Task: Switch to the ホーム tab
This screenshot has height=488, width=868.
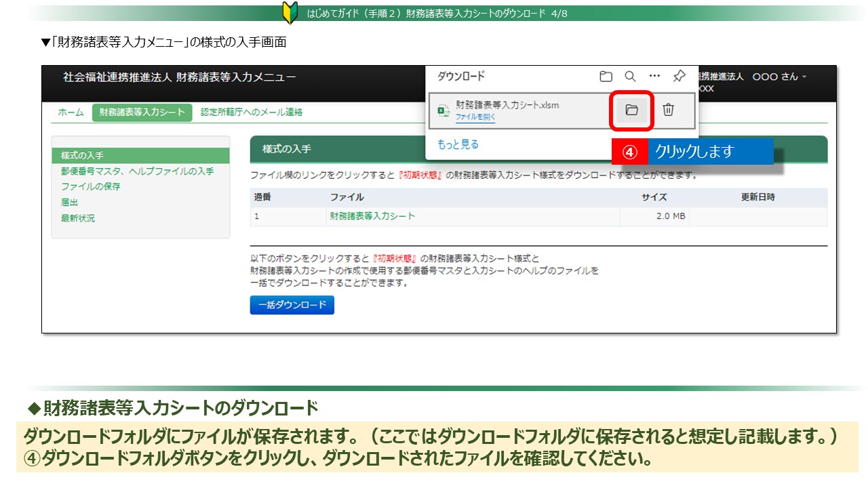Action: click(71, 113)
